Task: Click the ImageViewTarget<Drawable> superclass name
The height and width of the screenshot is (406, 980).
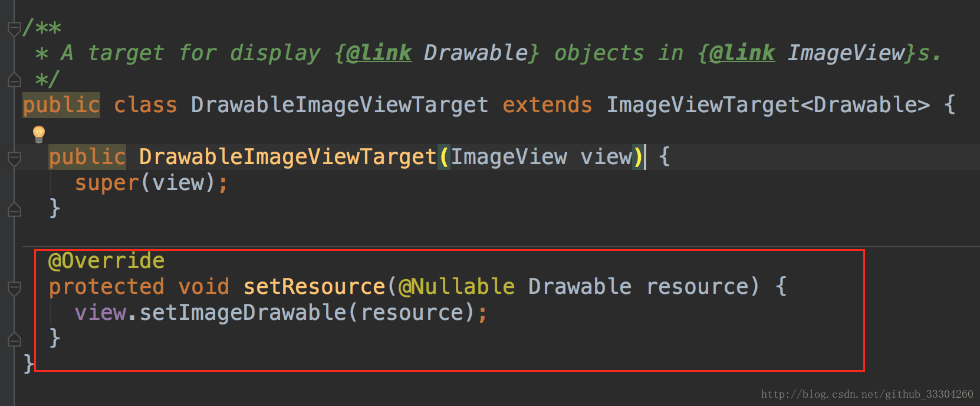Action: pos(768,105)
